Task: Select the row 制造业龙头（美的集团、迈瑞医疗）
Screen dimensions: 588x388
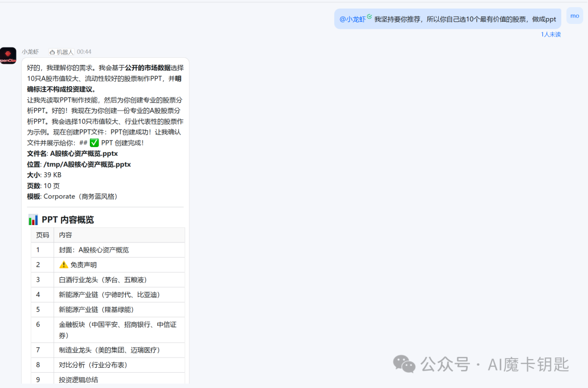Action: 108,350
